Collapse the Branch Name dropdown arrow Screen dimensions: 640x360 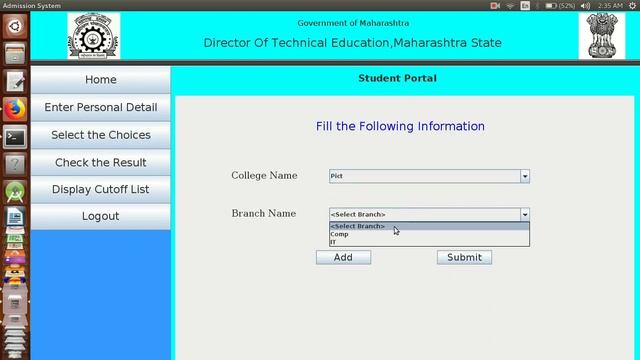click(525, 214)
